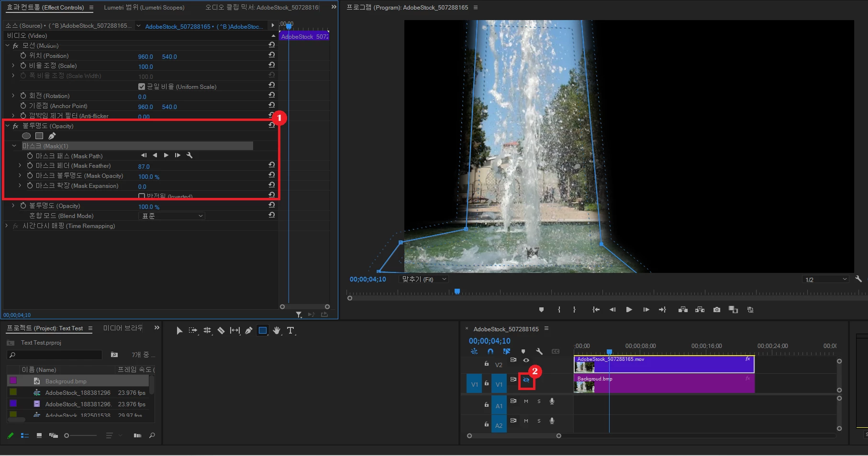Open the Fit zoom level dropdown

pyautogui.click(x=424, y=279)
